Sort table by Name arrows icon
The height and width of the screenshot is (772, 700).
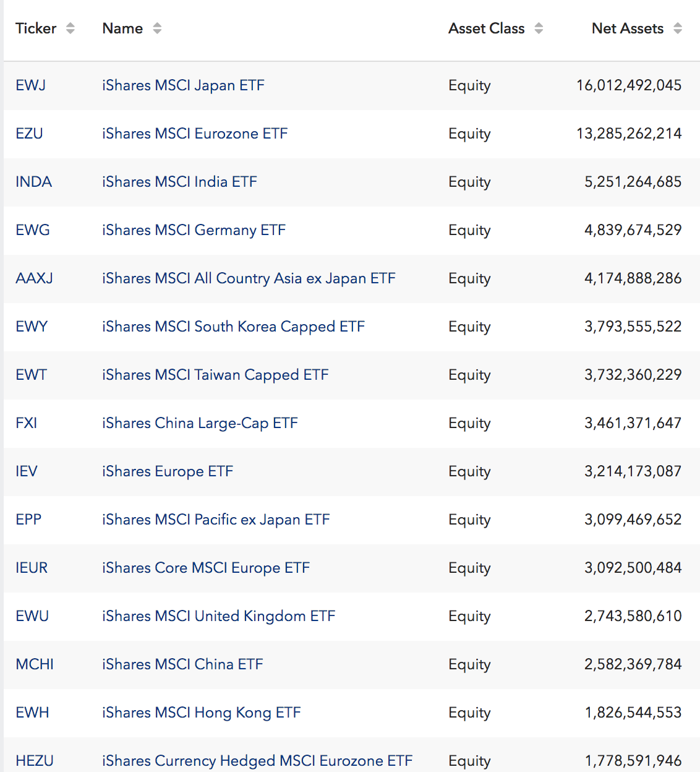157,28
